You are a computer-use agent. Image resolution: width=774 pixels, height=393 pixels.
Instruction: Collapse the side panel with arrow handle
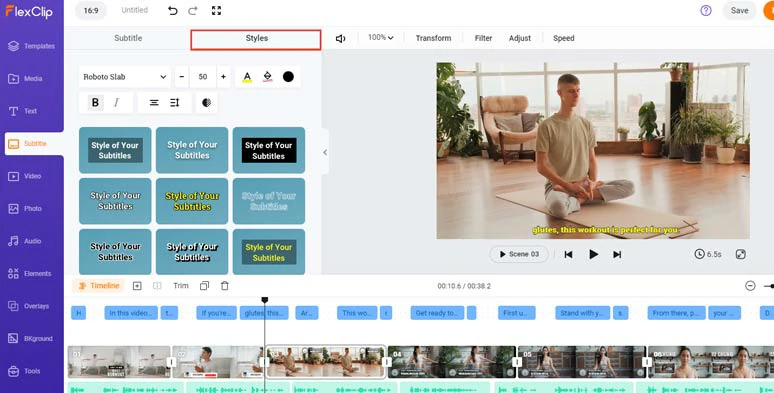tap(325, 153)
